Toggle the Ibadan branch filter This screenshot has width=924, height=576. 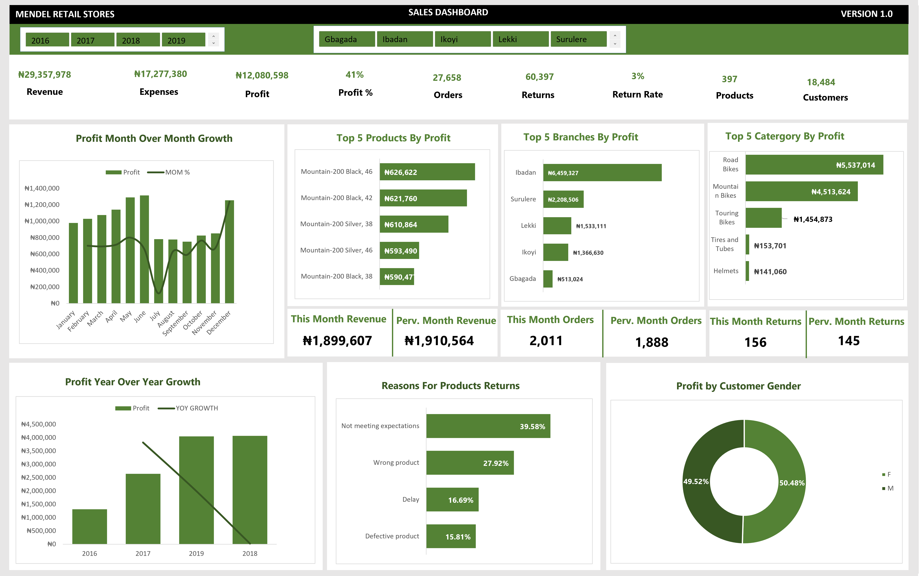tap(405, 39)
